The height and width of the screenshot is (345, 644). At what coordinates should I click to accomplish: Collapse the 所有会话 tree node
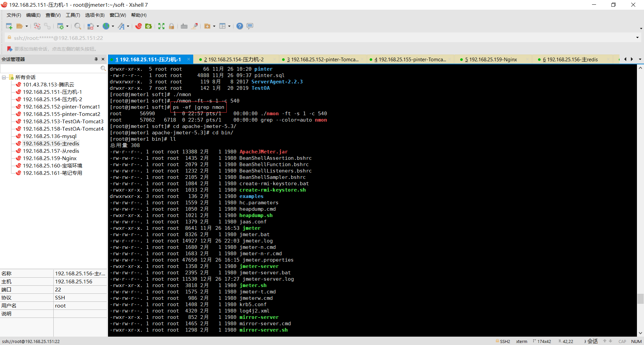[4, 77]
